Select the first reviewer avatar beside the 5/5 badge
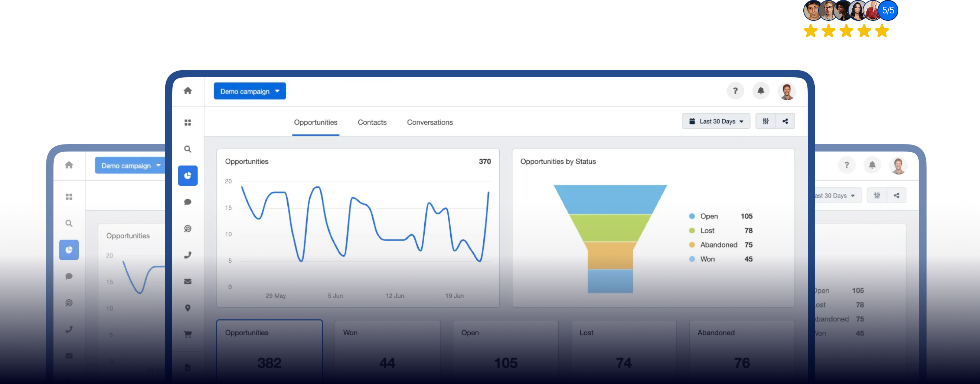 pos(812,10)
